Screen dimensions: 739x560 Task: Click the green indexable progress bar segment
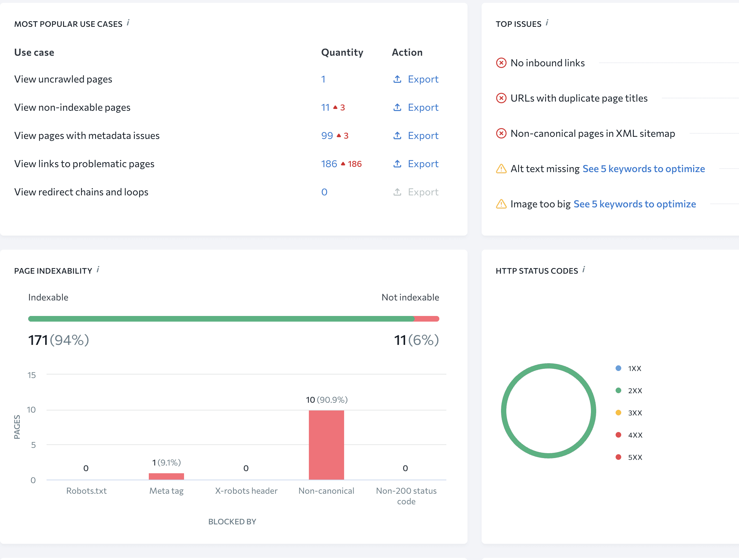click(x=221, y=319)
